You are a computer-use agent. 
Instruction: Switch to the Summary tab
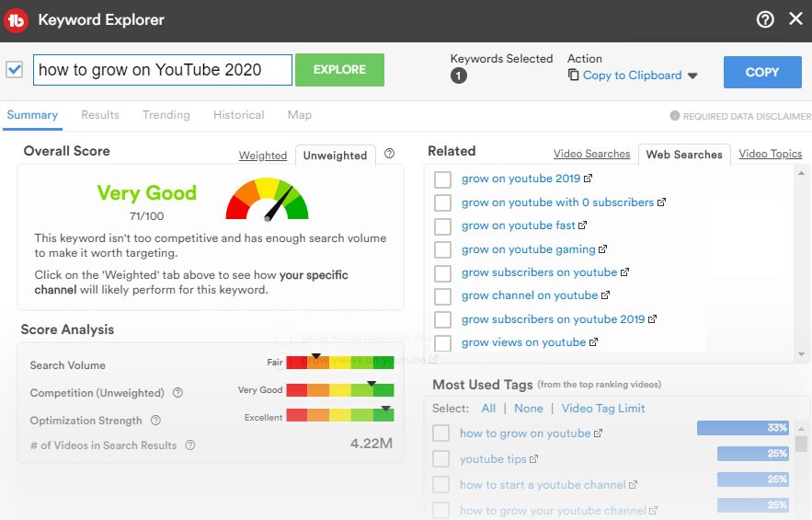[32, 115]
